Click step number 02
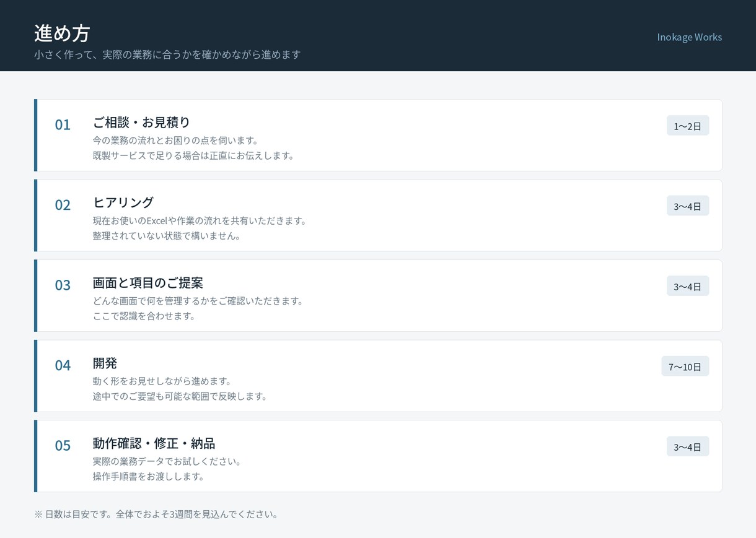Screen dimensions: 756x538 pos(63,205)
